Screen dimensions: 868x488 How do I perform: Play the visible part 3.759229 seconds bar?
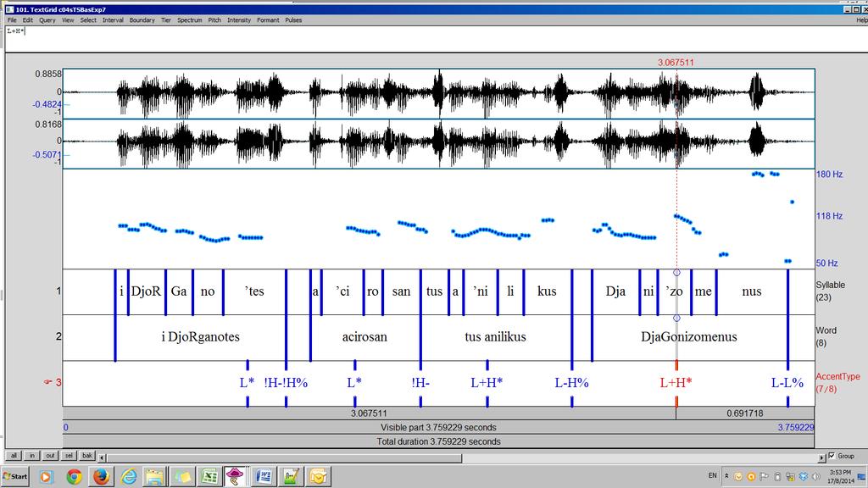tap(438, 427)
